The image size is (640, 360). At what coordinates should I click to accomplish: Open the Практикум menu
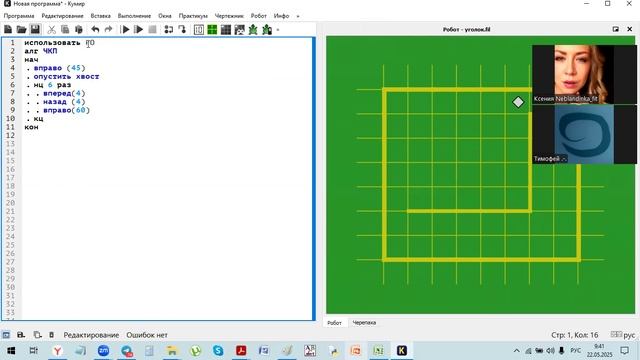click(193, 16)
